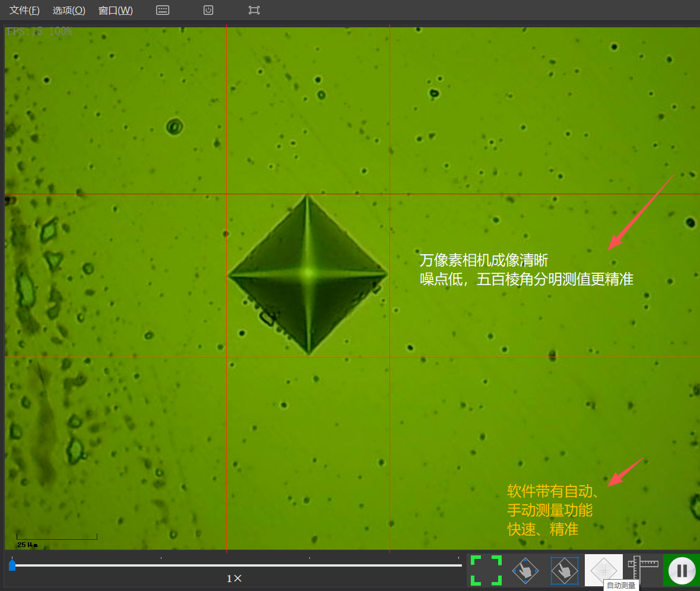Click the blue zoom slider handle

(12, 566)
